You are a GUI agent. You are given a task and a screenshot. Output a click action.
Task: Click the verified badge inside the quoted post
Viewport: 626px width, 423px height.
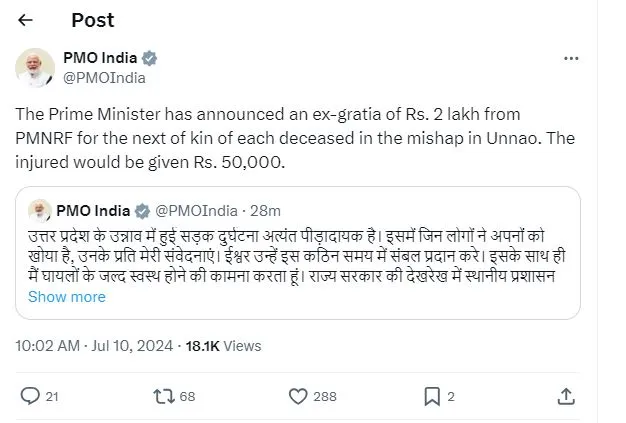tap(143, 211)
